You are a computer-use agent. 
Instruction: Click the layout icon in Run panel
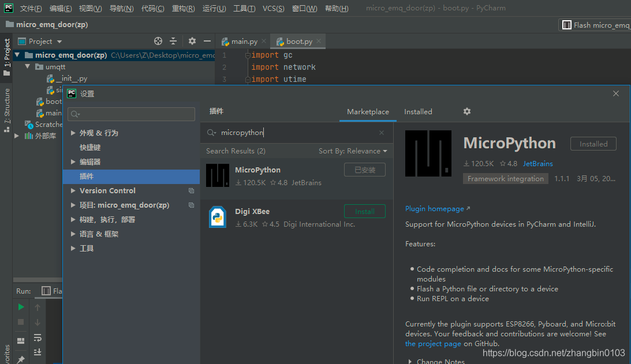point(21,341)
